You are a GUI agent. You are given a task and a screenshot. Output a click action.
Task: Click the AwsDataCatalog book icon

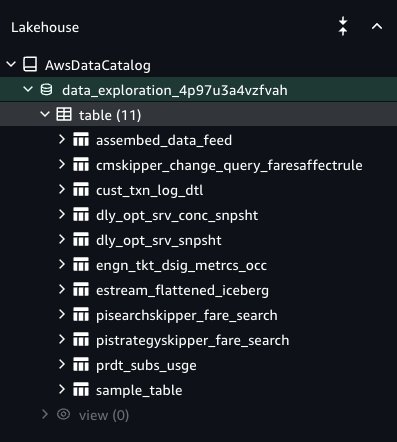[x=30, y=64]
